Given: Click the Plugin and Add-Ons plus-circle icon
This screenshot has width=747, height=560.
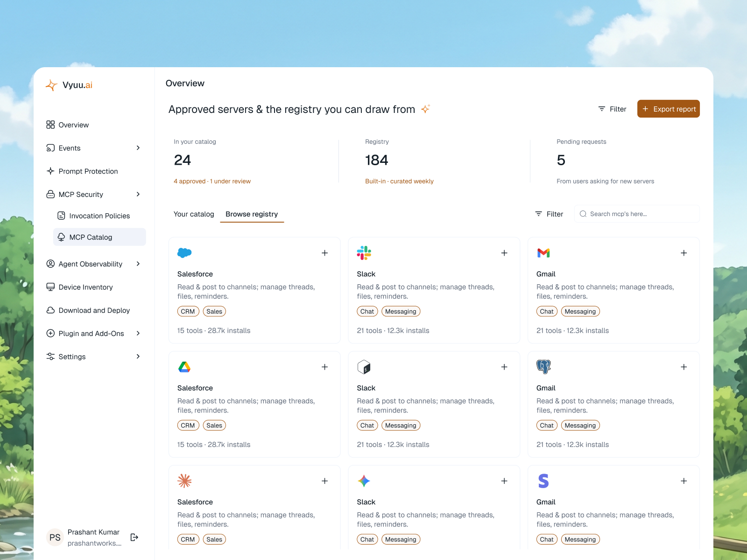Looking at the screenshot, I should point(50,333).
